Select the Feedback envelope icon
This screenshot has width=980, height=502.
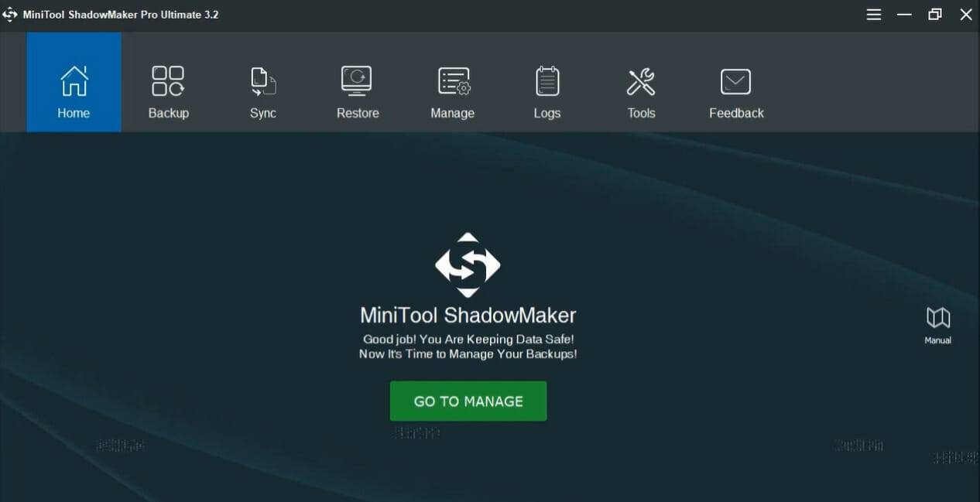point(735,80)
